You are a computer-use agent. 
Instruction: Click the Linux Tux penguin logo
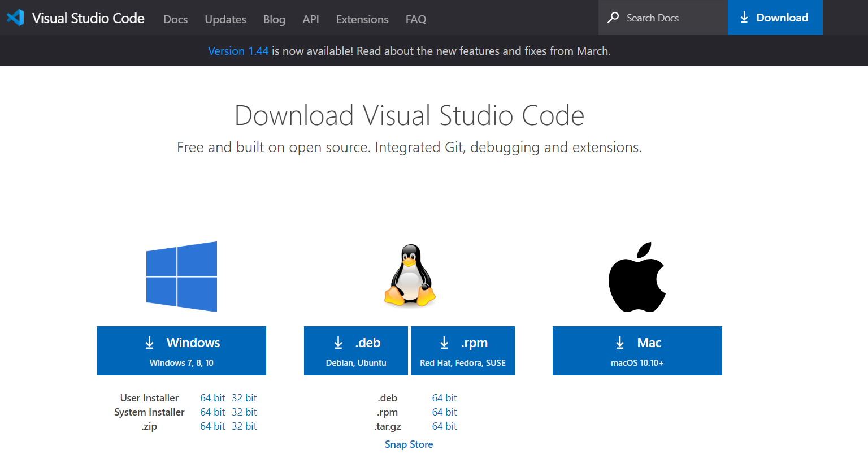tap(410, 275)
